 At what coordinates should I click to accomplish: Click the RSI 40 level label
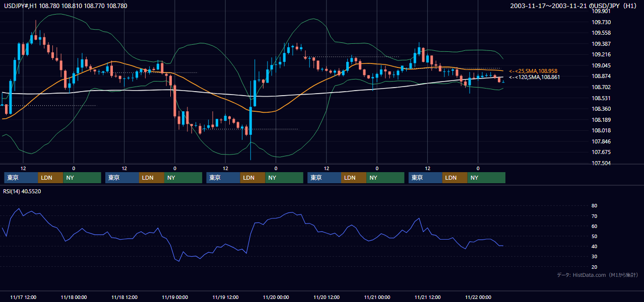tap(595, 246)
